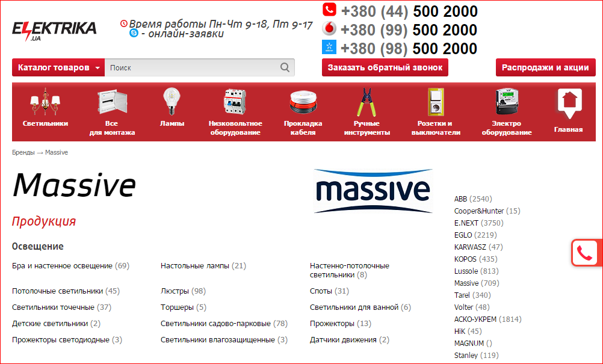Open Бра и настенное освещение (69)
The width and height of the screenshot is (603, 364).
pos(71,266)
